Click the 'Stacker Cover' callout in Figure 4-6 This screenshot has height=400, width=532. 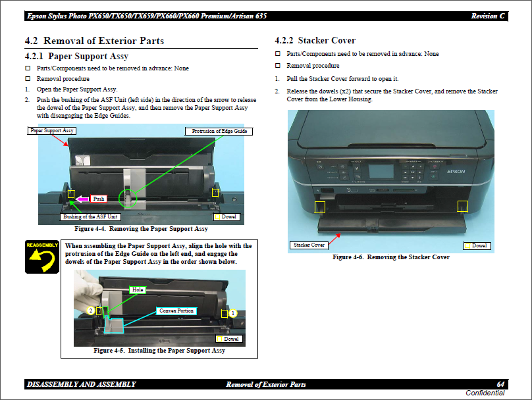click(309, 245)
